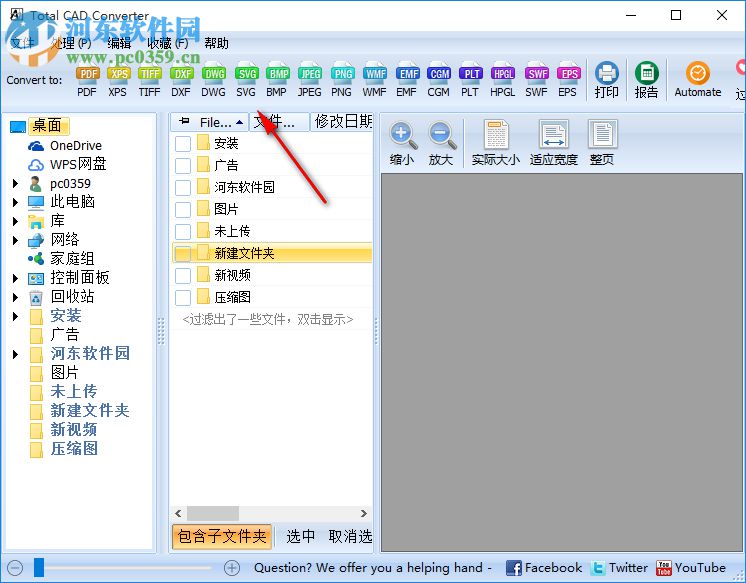746x583 pixels.
Task: Open the 报告 report tool
Action: [647, 80]
